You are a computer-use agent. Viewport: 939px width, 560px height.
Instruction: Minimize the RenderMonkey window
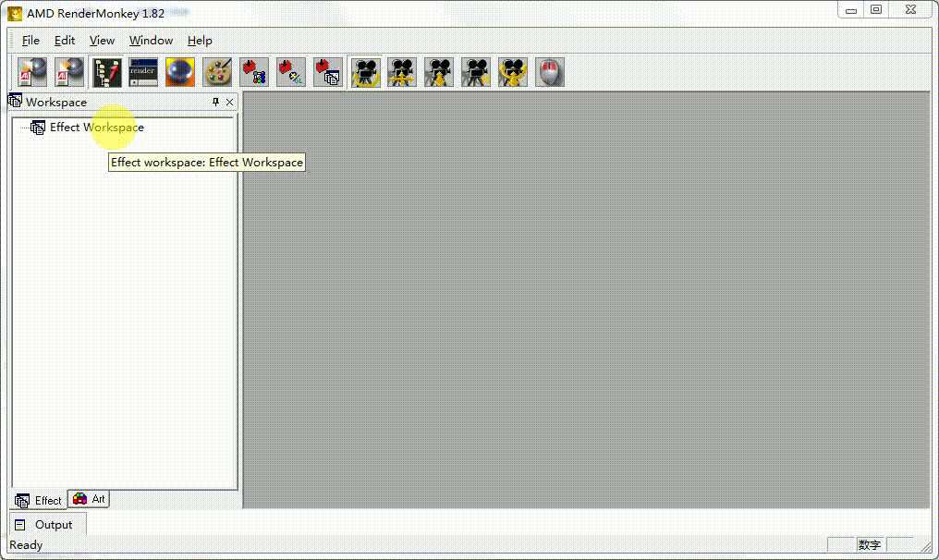coord(851,10)
